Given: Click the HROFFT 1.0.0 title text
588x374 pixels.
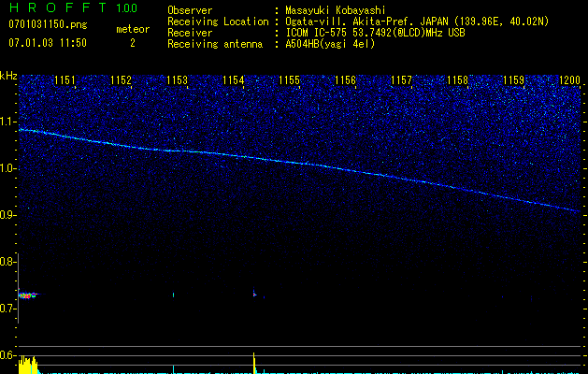Looking at the screenshot, I should 73,7.
